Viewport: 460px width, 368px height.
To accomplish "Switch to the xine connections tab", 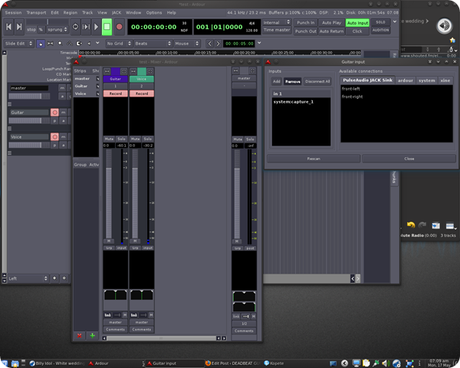I will point(445,80).
